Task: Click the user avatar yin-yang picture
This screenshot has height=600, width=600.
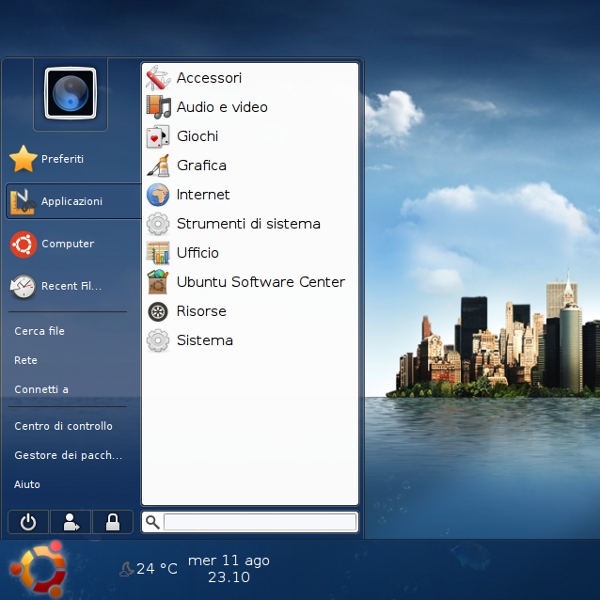Action: point(70,93)
